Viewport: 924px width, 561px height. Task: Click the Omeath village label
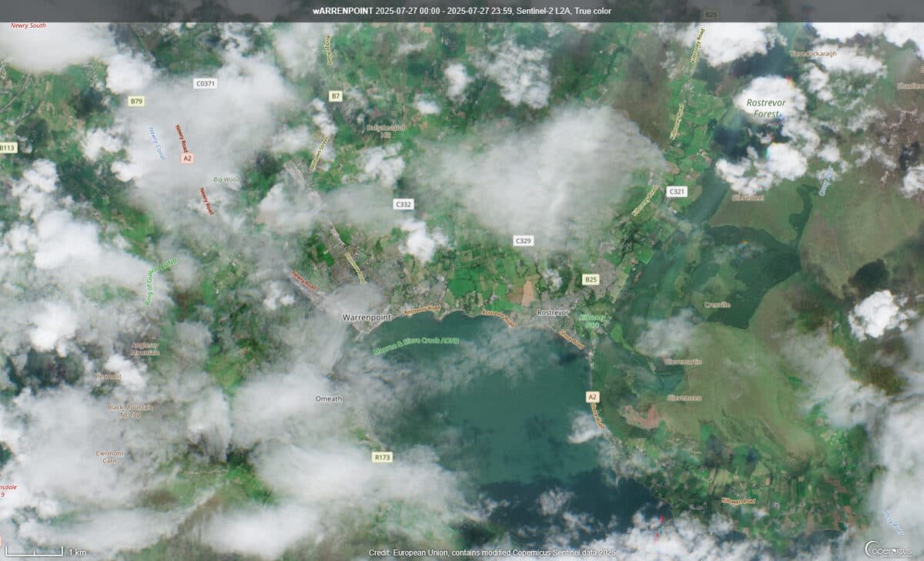[329, 398]
